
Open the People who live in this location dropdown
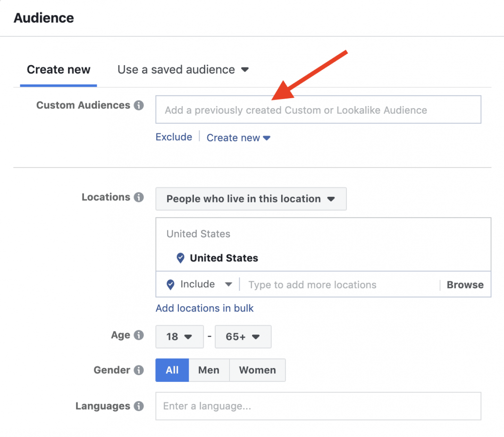pyautogui.click(x=251, y=199)
